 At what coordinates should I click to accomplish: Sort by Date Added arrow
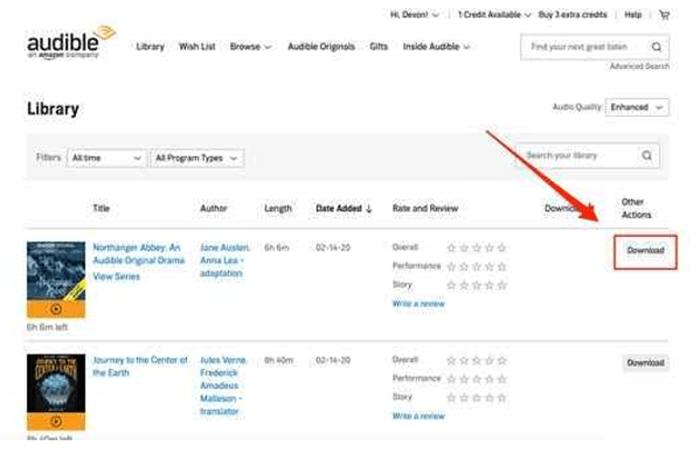coord(369,209)
